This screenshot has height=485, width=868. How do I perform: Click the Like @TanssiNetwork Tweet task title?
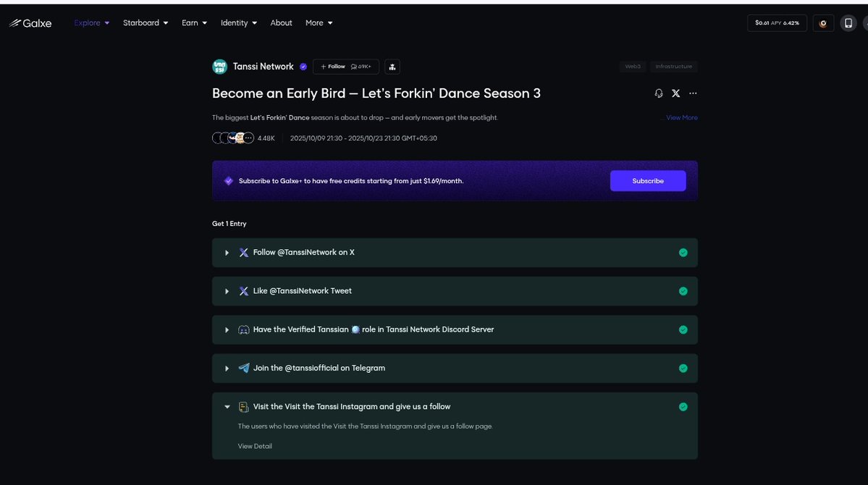[x=303, y=291]
